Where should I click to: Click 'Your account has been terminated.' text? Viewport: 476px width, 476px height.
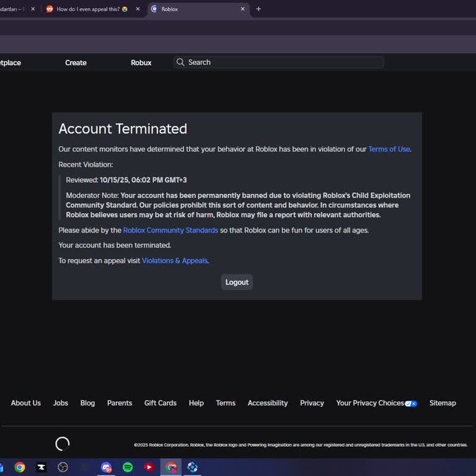115,245
